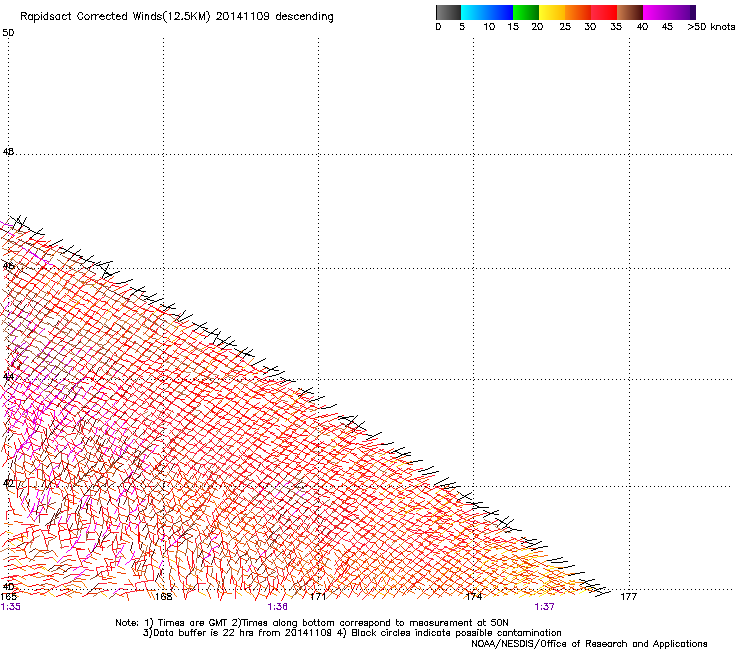The height and width of the screenshot is (650, 740).
Task: Click the legend scale label '45'
Action: coord(667,27)
